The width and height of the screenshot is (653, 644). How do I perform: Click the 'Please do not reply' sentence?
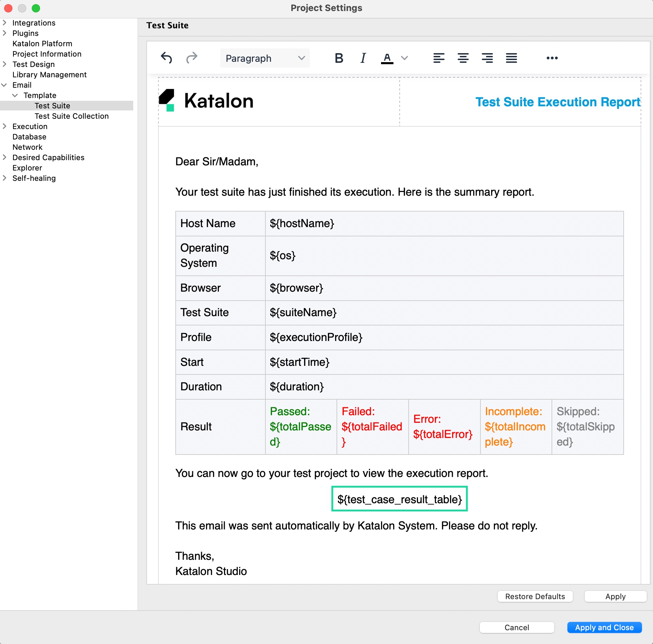tap(489, 526)
